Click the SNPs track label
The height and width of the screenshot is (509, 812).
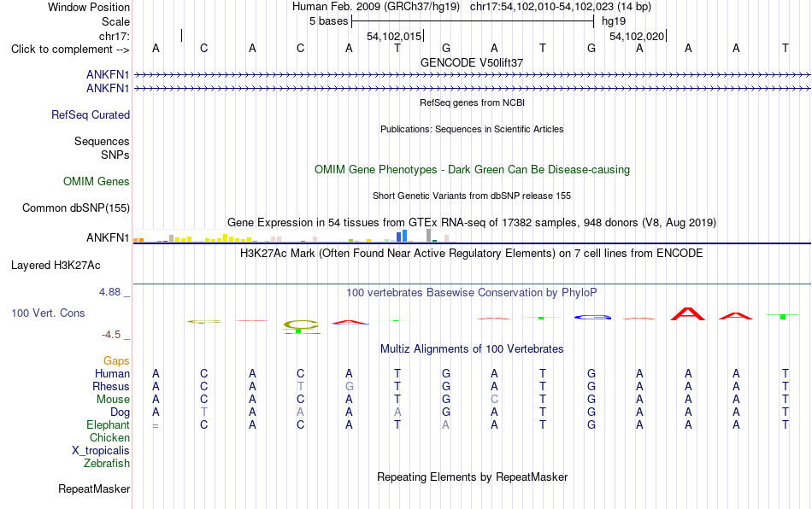tap(115, 155)
